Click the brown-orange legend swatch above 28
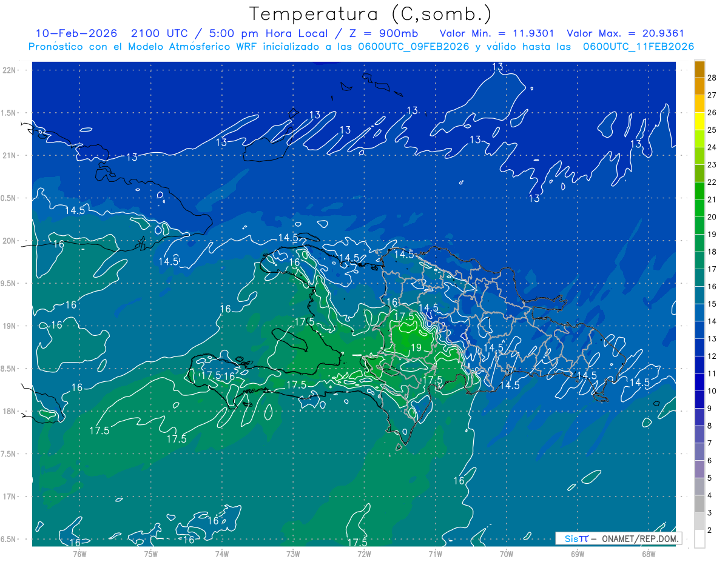 point(699,69)
